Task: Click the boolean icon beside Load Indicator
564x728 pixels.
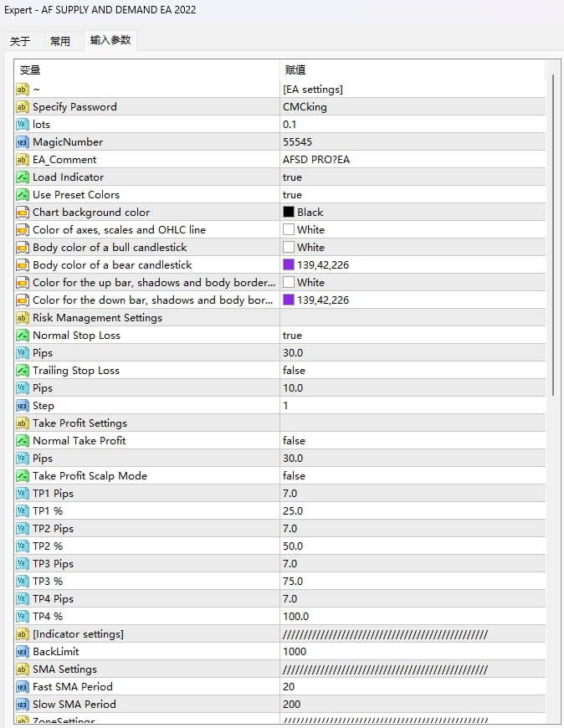Action: [x=23, y=177]
